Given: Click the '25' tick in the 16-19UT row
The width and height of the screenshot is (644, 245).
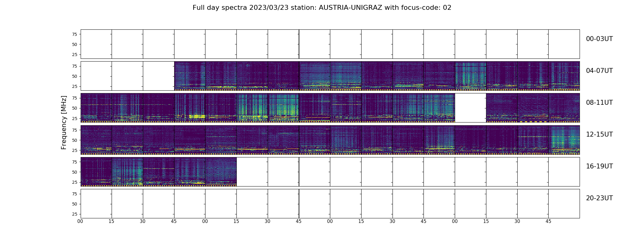Looking at the screenshot, I should point(75,182).
